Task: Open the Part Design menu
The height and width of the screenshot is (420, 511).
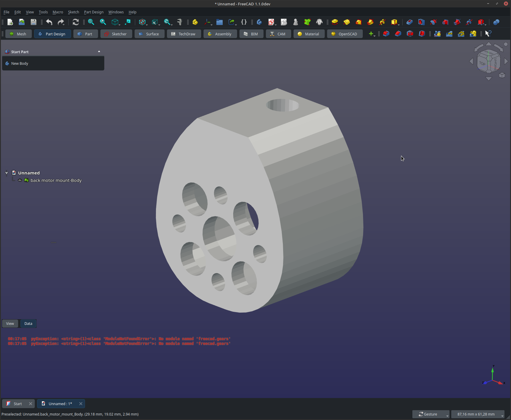Action: pyautogui.click(x=94, y=12)
